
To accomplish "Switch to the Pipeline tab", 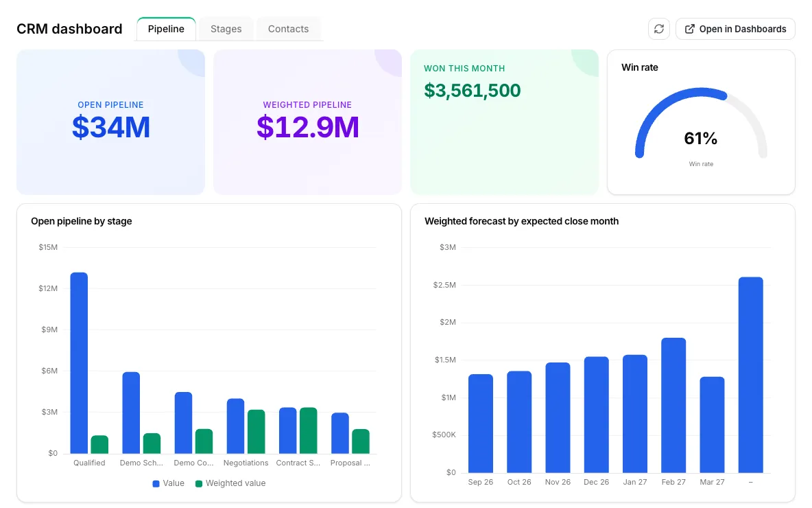I will click(x=166, y=29).
